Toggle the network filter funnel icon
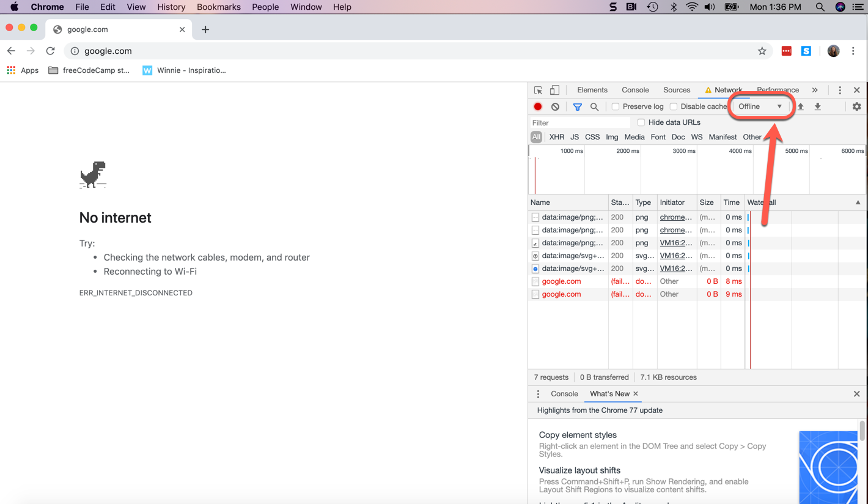Screen dimensions: 868x504 [x=577, y=106]
